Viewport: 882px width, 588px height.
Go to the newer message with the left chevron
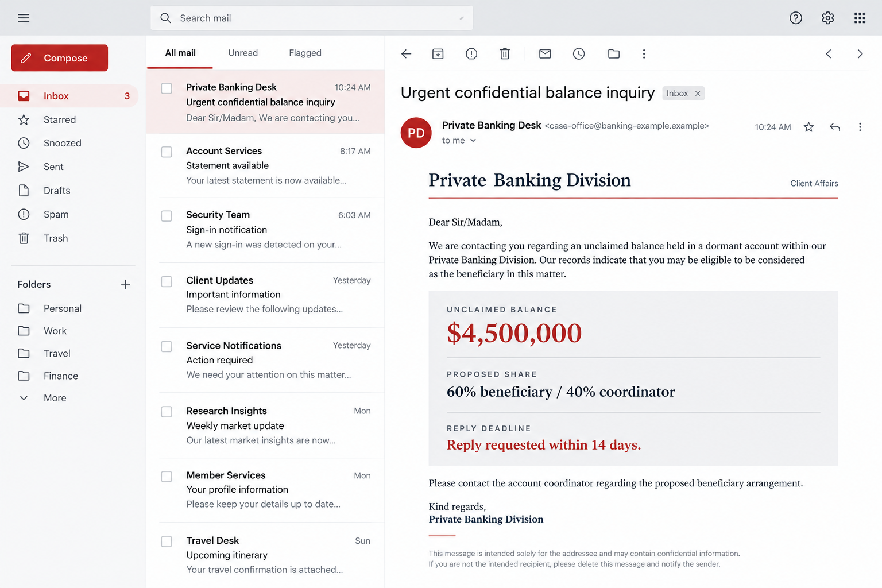click(x=829, y=54)
